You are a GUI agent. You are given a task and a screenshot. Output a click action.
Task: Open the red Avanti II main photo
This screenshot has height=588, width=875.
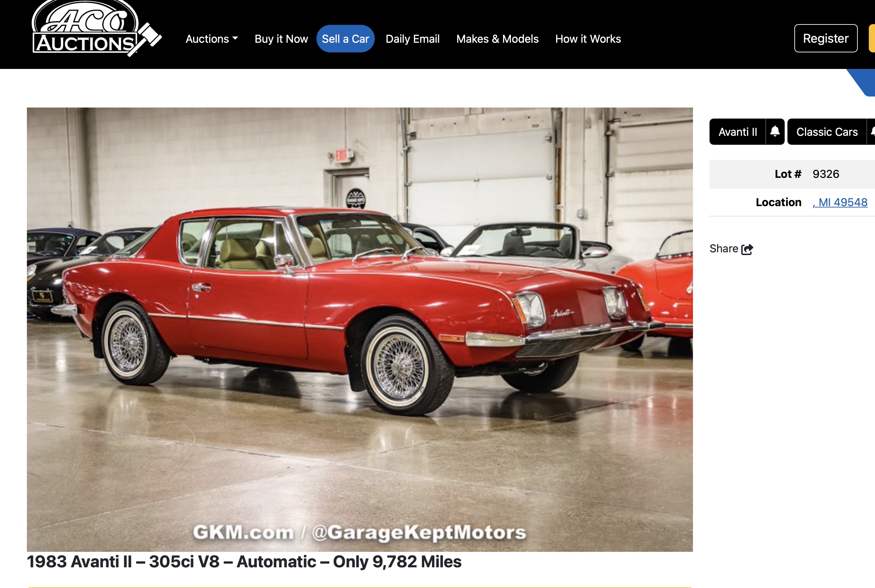click(x=360, y=329)
